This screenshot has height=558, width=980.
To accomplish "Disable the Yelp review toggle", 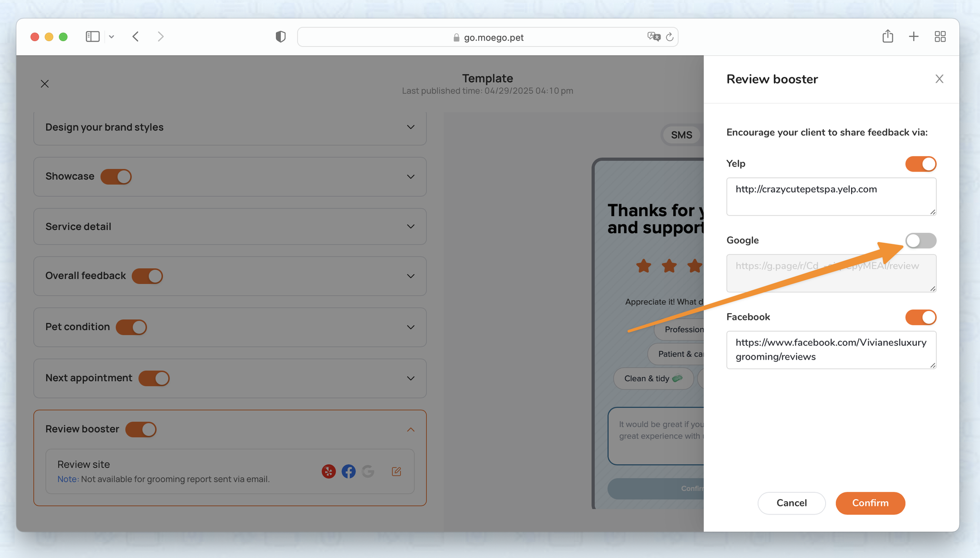I will tap(921, 164).
